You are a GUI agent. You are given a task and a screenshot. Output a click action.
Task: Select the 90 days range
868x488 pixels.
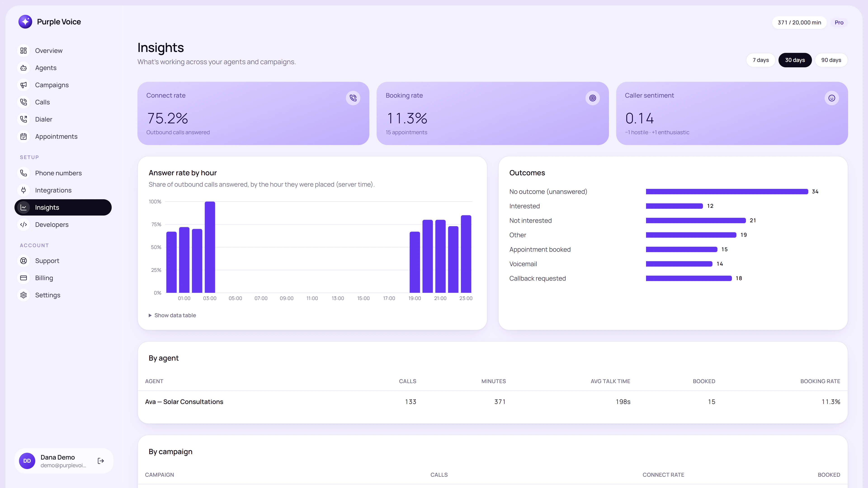click(831, 60)
